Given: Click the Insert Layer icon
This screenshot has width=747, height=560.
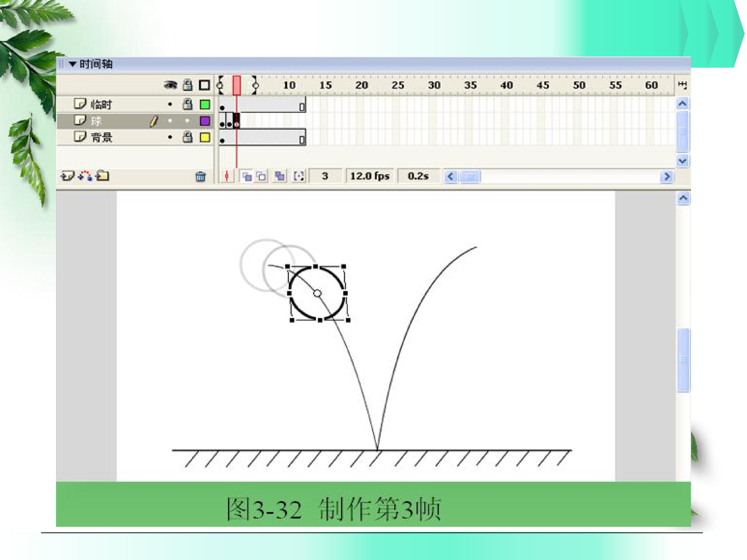Looking at the screenshot, I should [x=67, y=176].
